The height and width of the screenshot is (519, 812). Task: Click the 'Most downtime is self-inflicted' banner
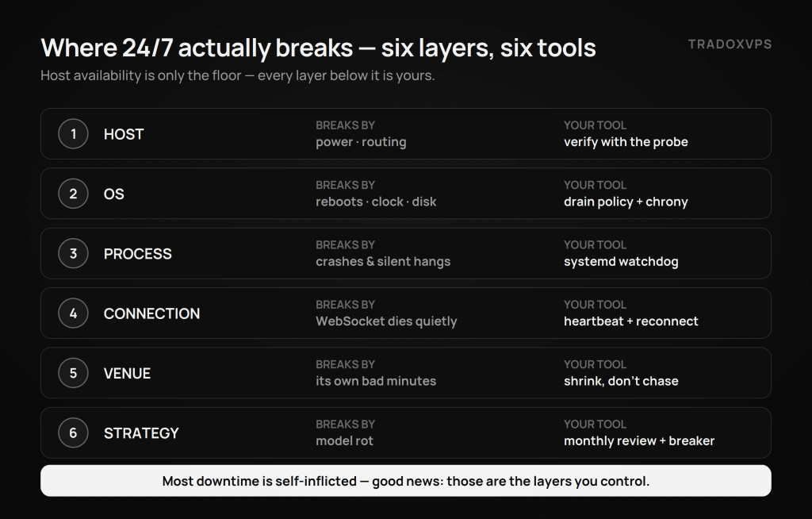coord(405,481)
